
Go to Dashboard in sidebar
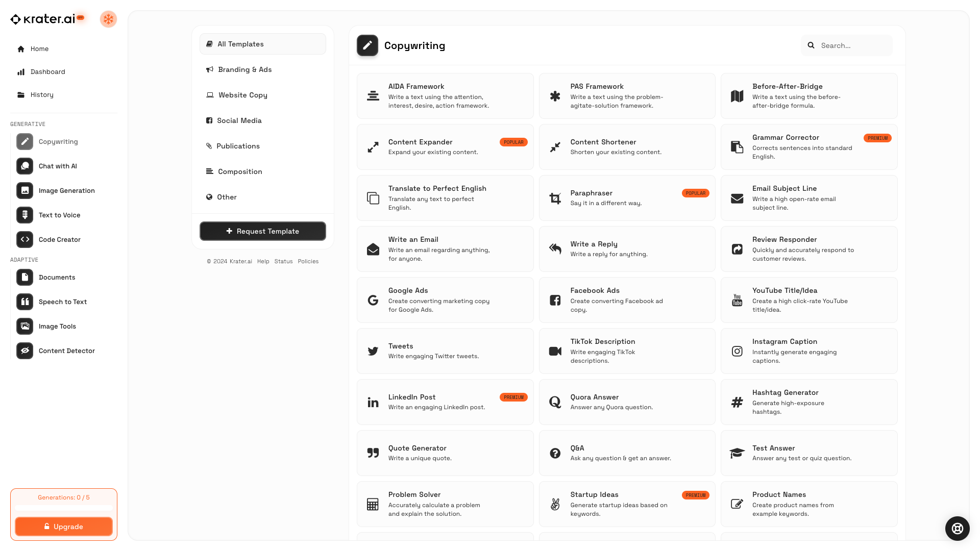coord(47,72)
